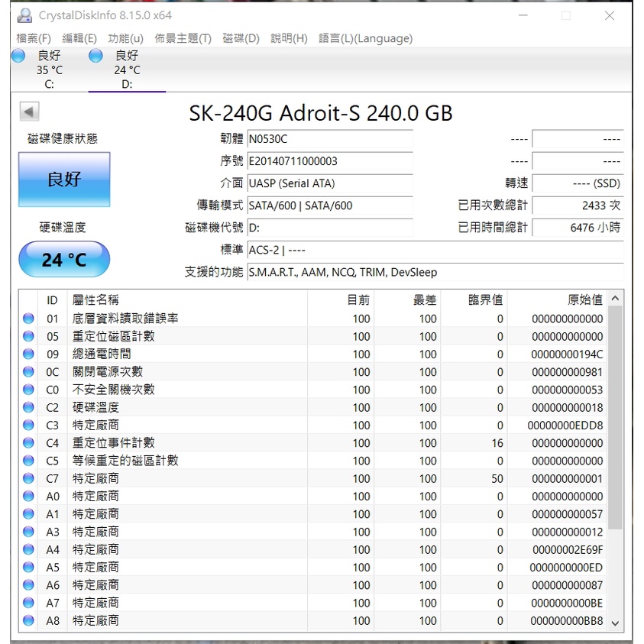Click the status indicator next to attribute C7
The image size is (644, 644).
click(28, 478)
